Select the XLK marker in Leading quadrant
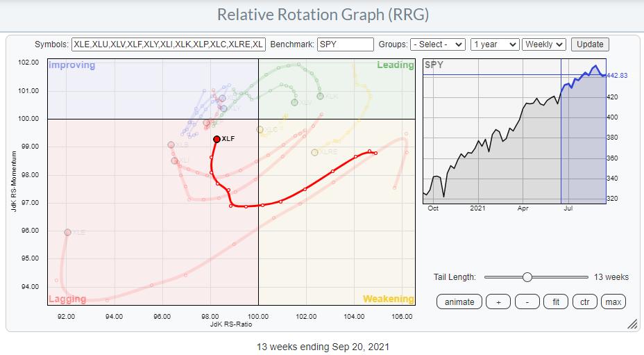This screenshot has height=355, width=644. click(320, 96)
